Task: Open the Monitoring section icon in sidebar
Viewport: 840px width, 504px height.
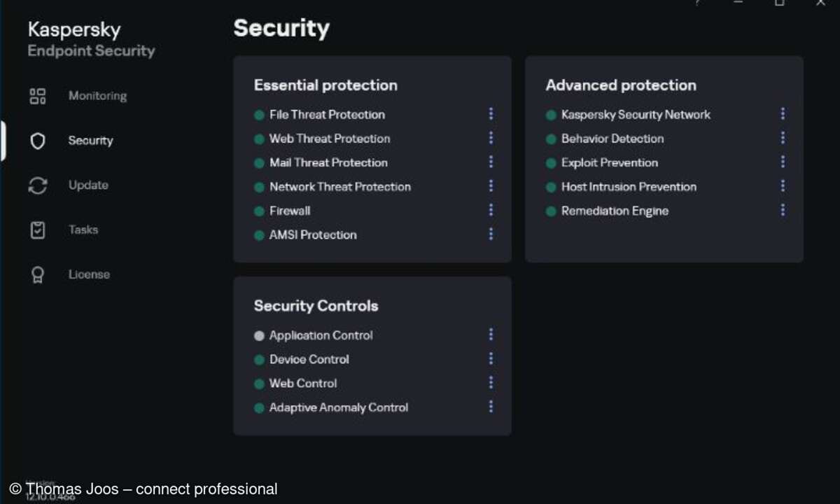Action: 37,96
